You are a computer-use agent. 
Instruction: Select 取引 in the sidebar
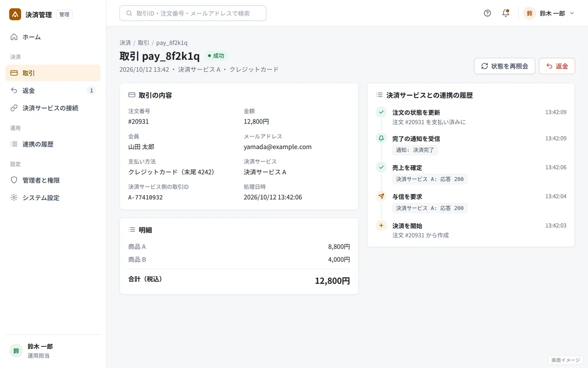click(x=53, y=73)
